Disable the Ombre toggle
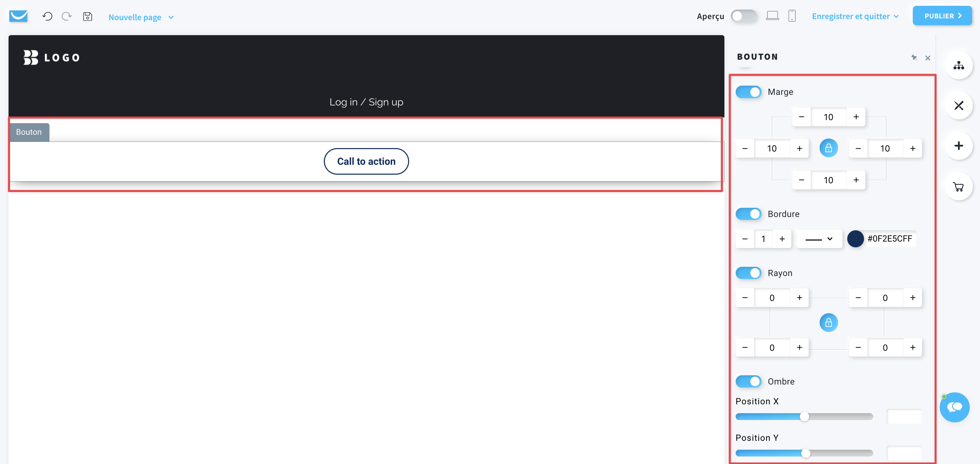This screenshot has width=980, height=464. [748, 381]
